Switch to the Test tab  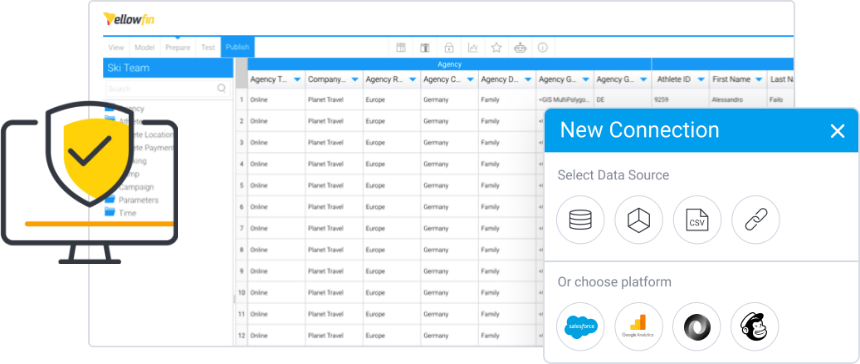(x=208, y=48)
